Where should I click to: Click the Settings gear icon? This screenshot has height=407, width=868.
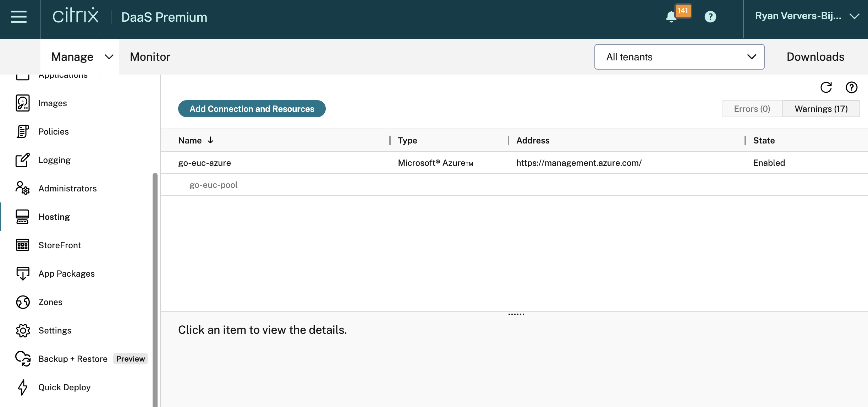pos(23,330)
